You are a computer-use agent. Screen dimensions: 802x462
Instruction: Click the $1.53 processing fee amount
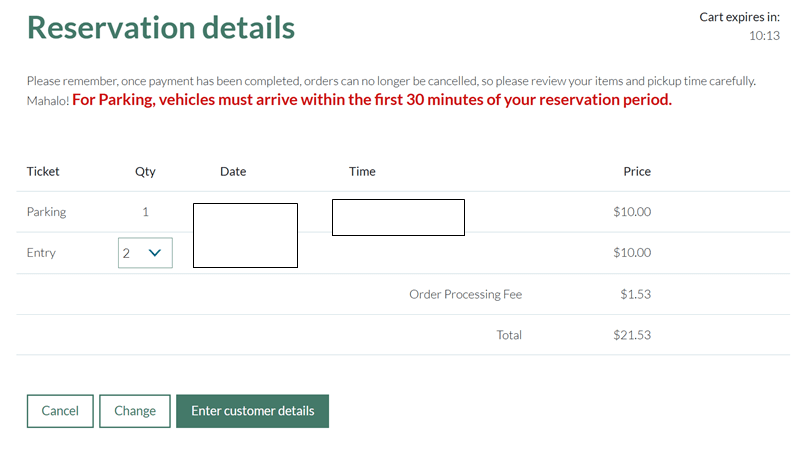pyautogui.click(x=635, y=294)
